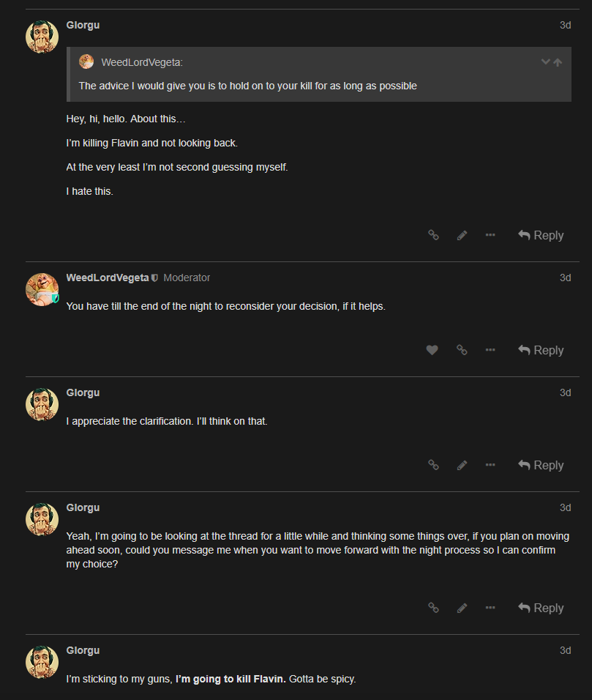
Task: Show more actions on first Giorgu post
Action: 490,235
